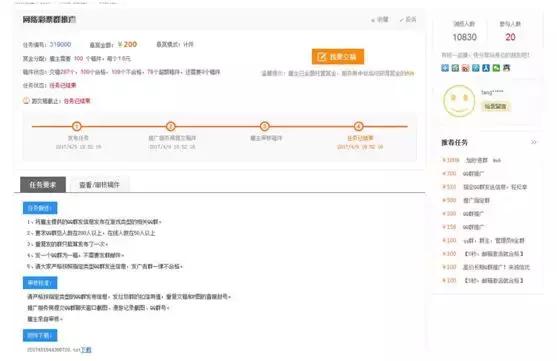Click username tang***** beside the avatar
The image size is (557, 361).
pyautogui.click(x=492, y=92)
